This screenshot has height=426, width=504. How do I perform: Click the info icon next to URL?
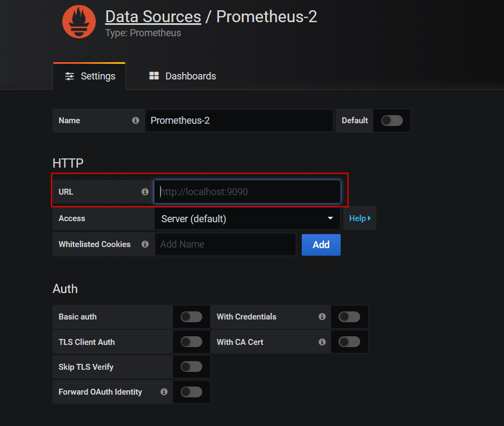145,192
